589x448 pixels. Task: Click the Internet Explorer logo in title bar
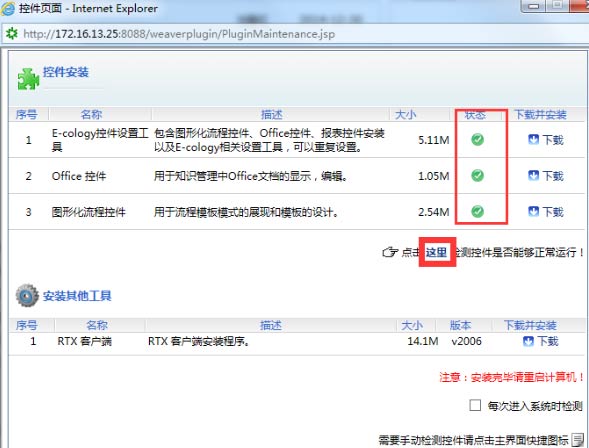click(x=8, y=8)
